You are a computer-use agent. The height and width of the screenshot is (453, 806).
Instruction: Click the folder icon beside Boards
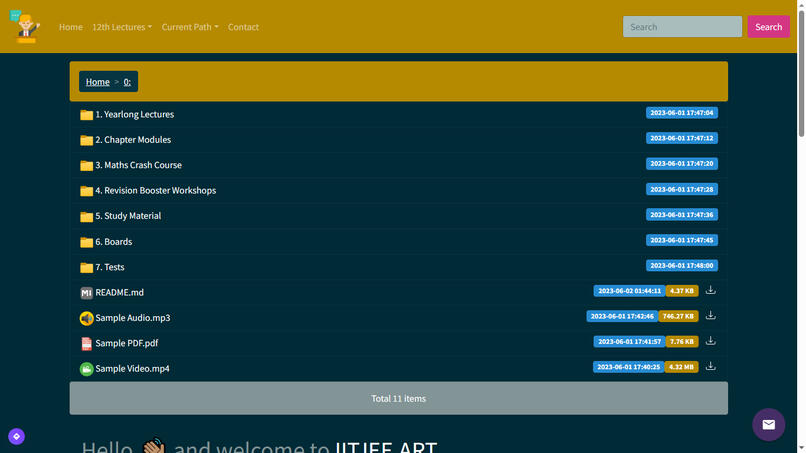tap(86, 242)
